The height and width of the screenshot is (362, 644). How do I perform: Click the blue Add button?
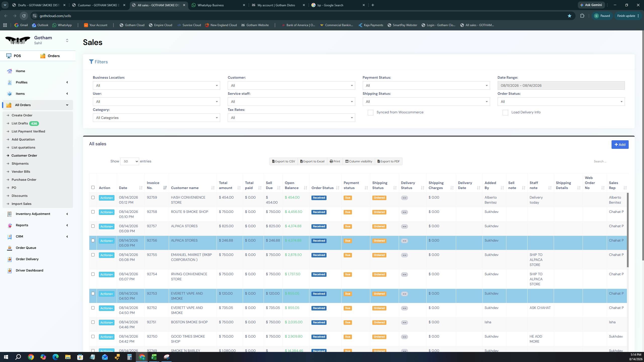620,145
